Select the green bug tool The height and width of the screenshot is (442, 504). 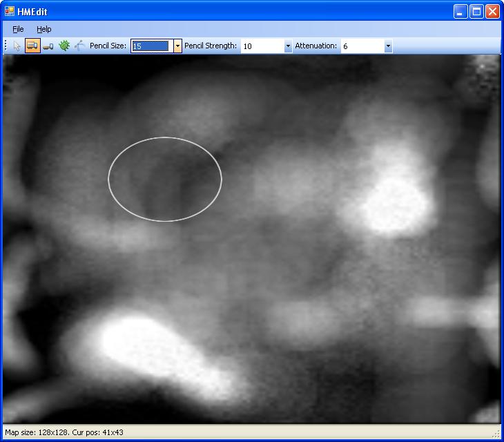(x=64, y=46)
